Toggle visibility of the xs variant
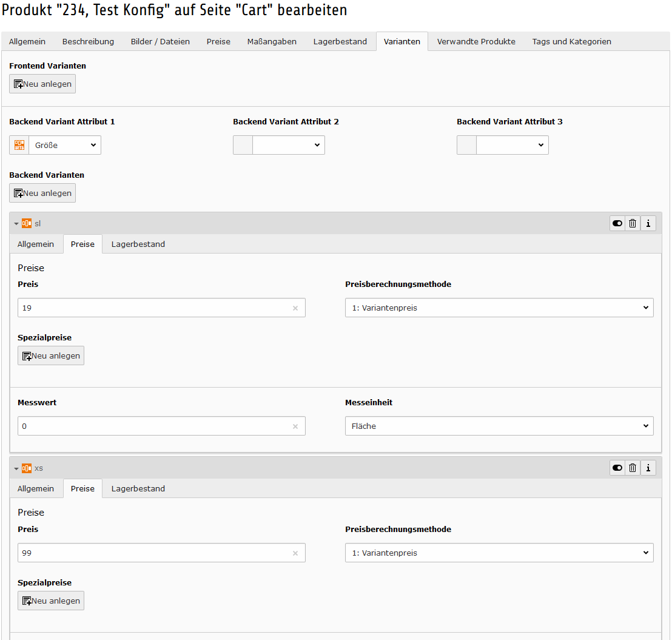 [x=617, y=468]
